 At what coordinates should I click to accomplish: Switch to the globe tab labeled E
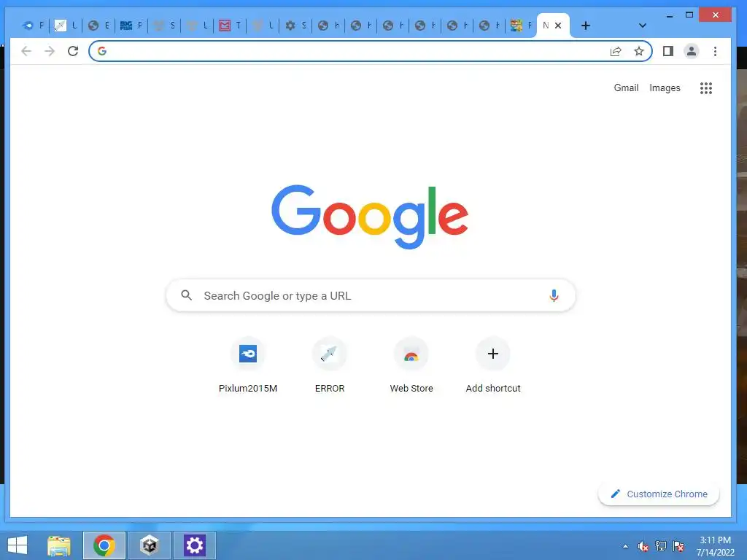[98, 26]
